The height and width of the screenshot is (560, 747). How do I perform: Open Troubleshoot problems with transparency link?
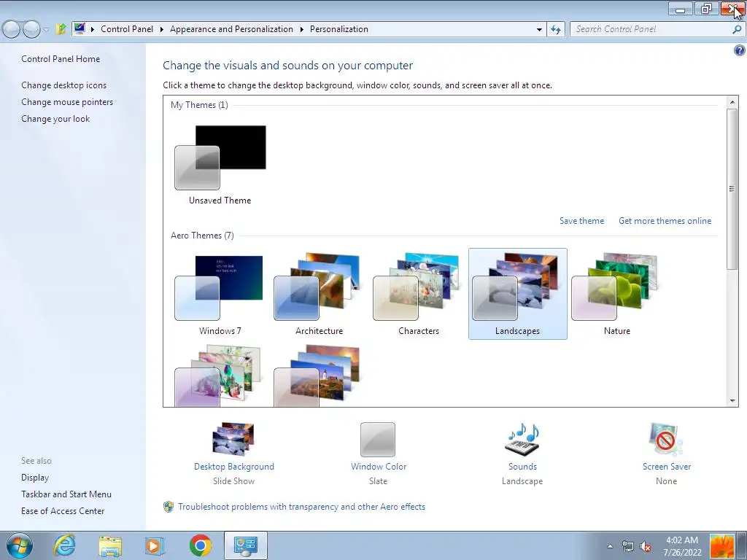click(x=301, y=507)
